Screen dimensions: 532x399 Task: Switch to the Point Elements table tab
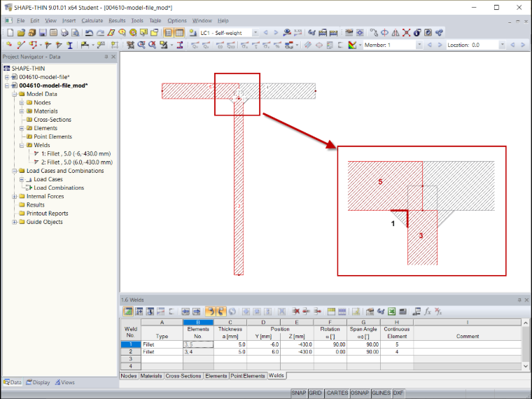coord(248,376)
